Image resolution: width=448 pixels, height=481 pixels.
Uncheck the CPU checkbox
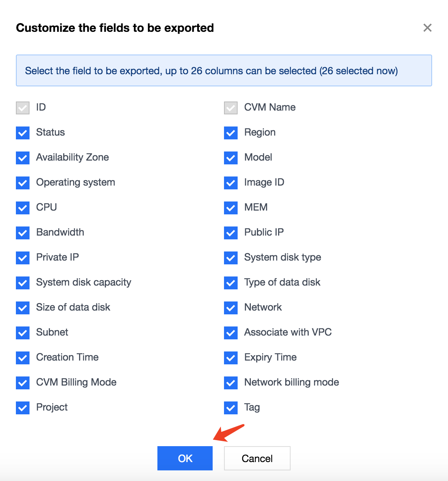tap(23, 208)
